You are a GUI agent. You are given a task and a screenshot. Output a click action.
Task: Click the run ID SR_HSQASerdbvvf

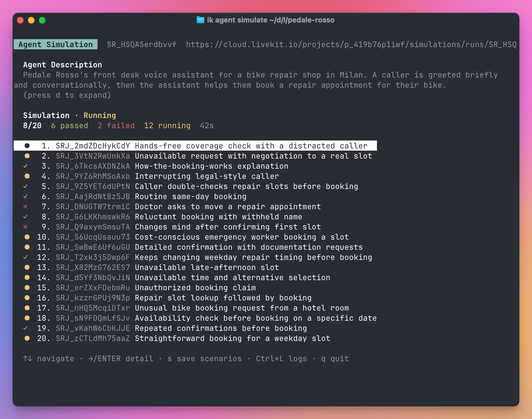(x=142, y=44)
